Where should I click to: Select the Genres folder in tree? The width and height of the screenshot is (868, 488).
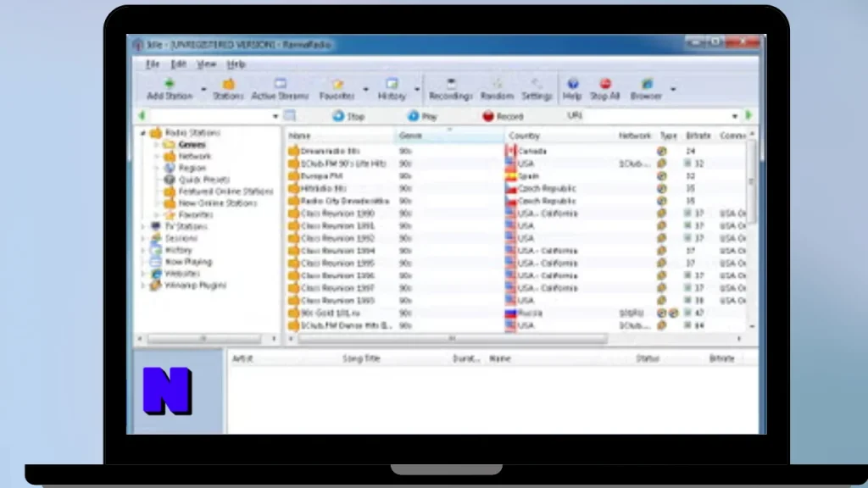(x=192, y=144)
